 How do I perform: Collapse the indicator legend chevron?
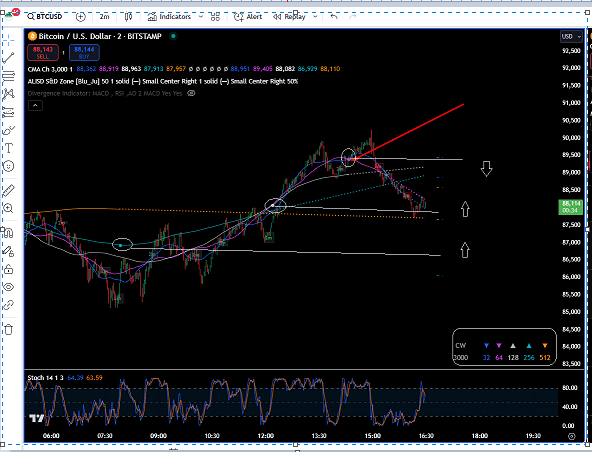pos(35,106)
